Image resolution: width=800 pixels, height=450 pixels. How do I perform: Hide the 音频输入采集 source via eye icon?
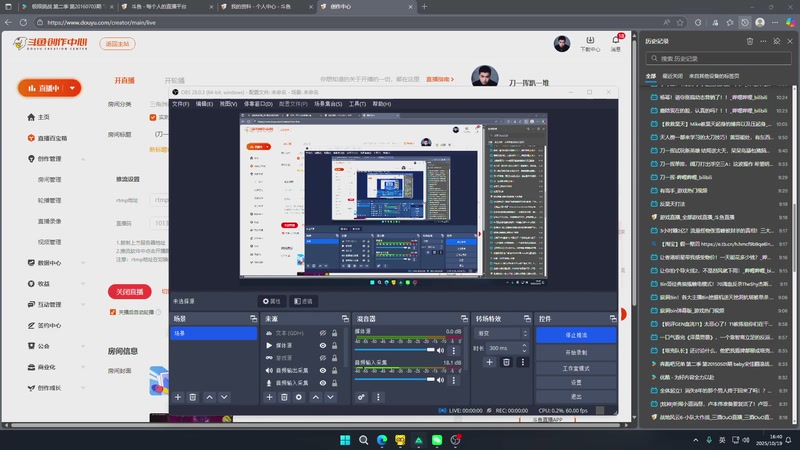(322, 383)
